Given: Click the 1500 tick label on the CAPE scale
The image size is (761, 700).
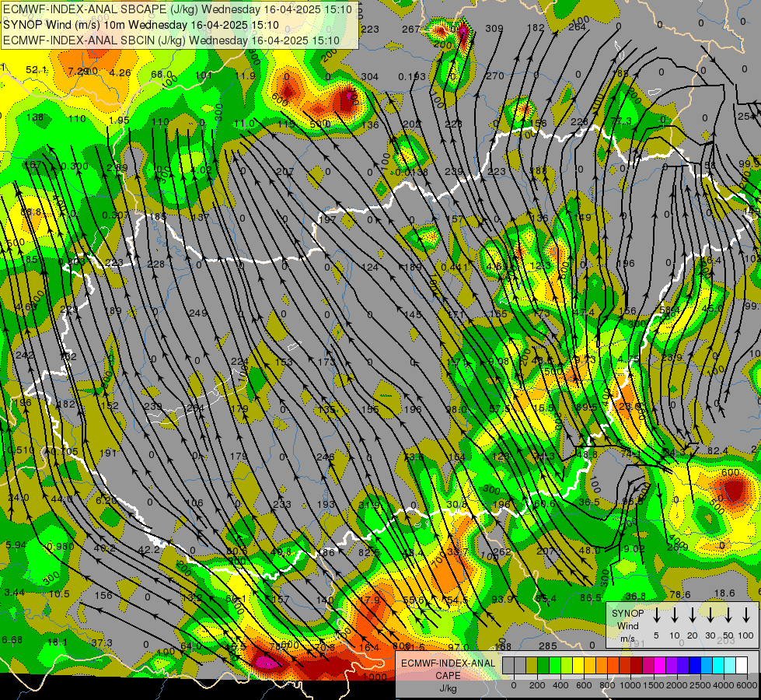Looking at the screenshot, I should coord(654,685).
